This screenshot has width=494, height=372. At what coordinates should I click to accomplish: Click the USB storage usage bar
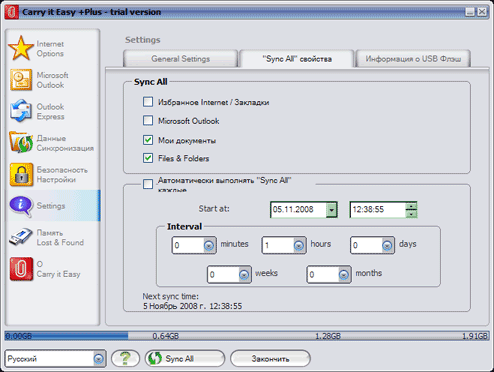(247, 335)
